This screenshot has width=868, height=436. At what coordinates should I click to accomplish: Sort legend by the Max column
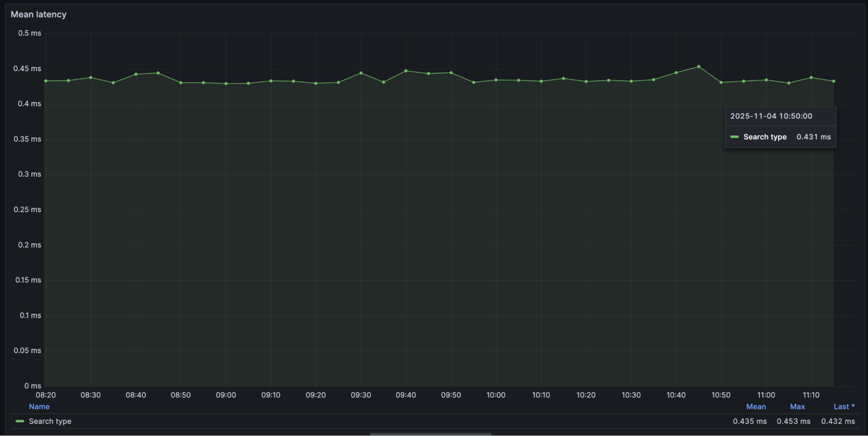(797, 406)
